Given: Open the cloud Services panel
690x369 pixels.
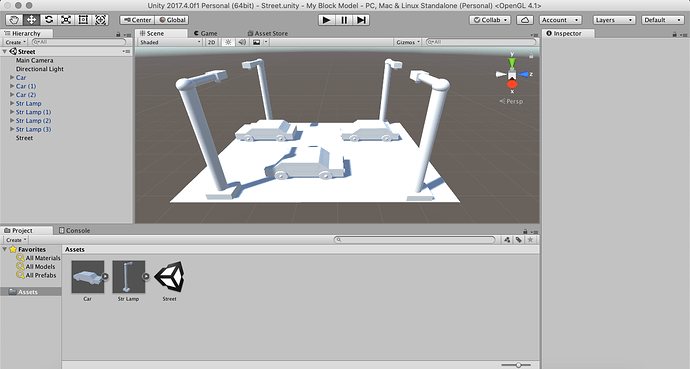Looking at the screenshot, I should tap(525, 20).
